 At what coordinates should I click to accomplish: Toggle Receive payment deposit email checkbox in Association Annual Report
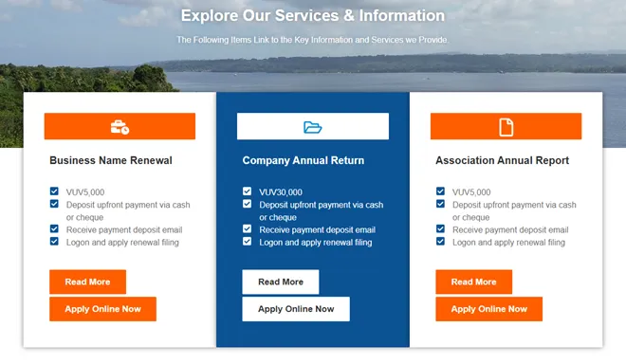[x=440, y=228]
